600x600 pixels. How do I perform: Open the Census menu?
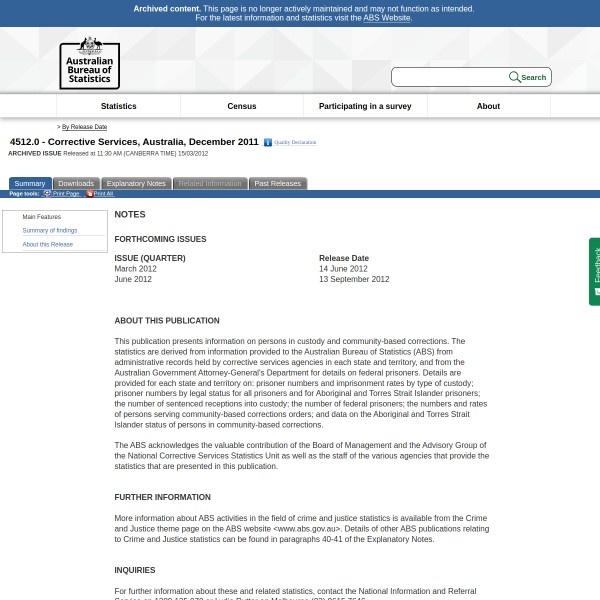[x=242, y=106]
